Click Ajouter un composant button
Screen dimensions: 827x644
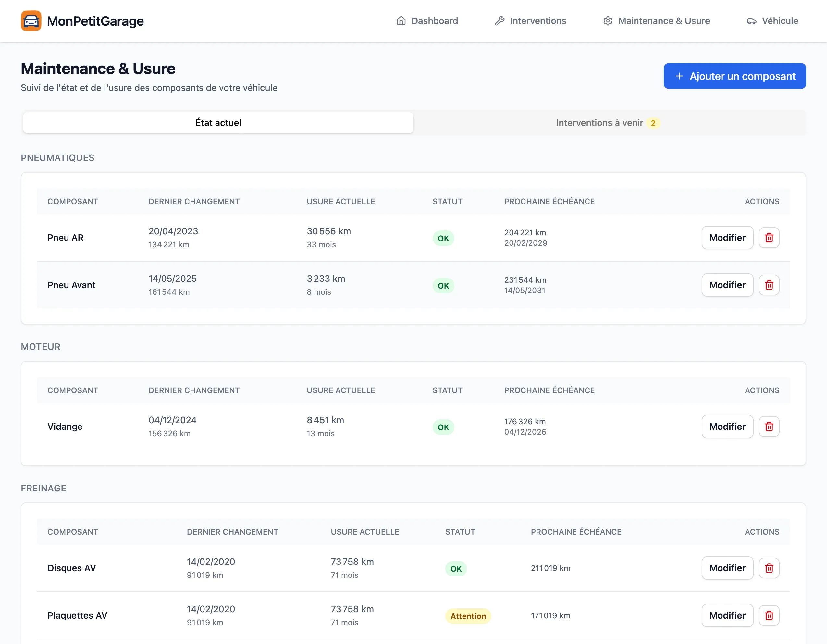pyautogui.click(x=734, y=76)
